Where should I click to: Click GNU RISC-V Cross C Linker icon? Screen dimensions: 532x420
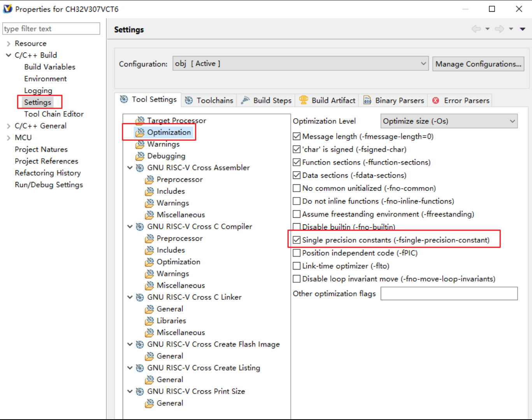(x=140, y=297)
